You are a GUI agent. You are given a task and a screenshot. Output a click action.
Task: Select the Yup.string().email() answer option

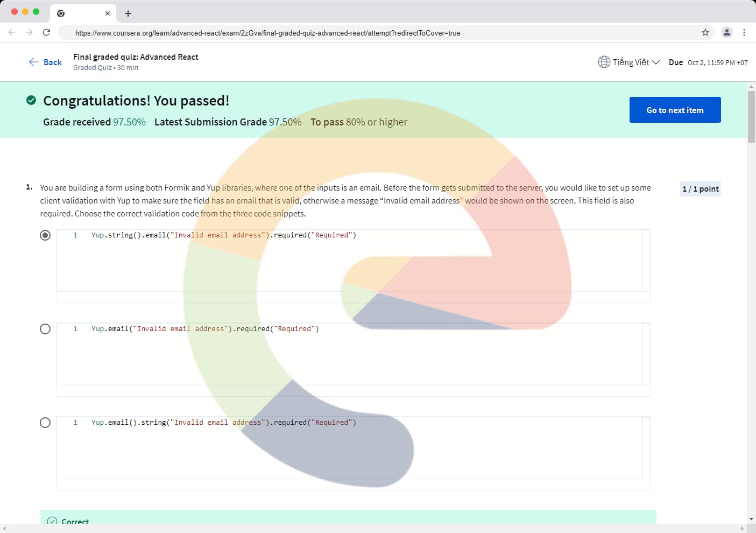pos(45,235)
